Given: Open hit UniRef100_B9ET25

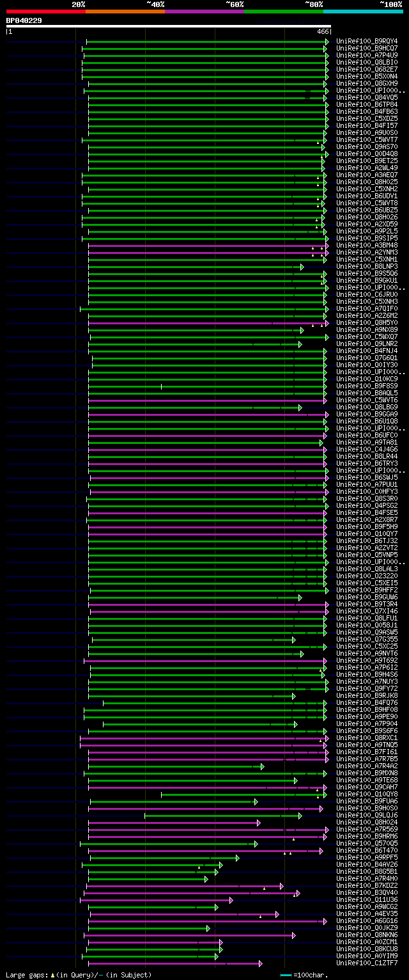Looking at the screenshot, I should [x=367, y=161].
